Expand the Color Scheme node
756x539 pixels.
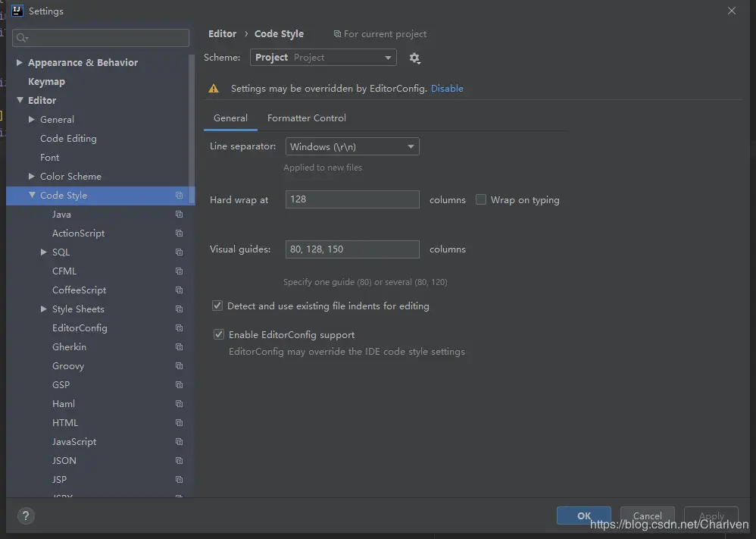click(x=31, y=176)
